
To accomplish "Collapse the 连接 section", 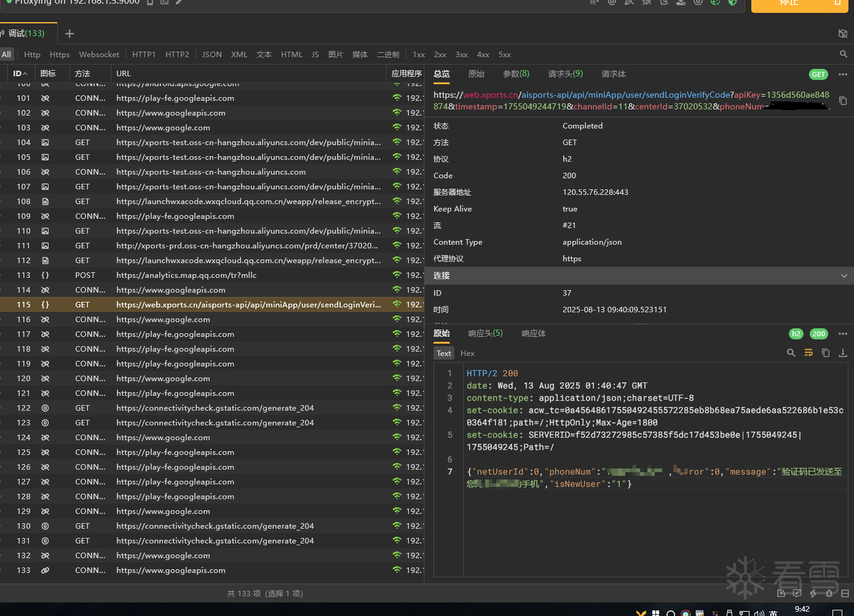I will click(844, 276).
